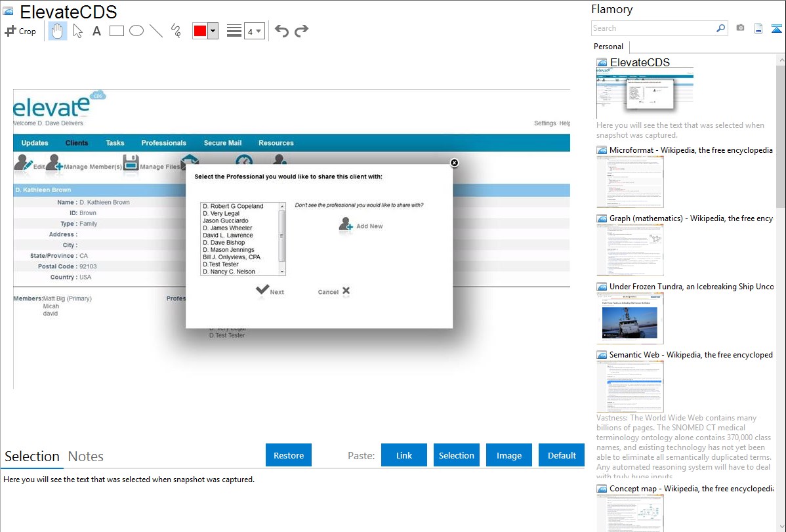Paste as Link button
The image size is (786, 532).
click(x=404, y=455)
